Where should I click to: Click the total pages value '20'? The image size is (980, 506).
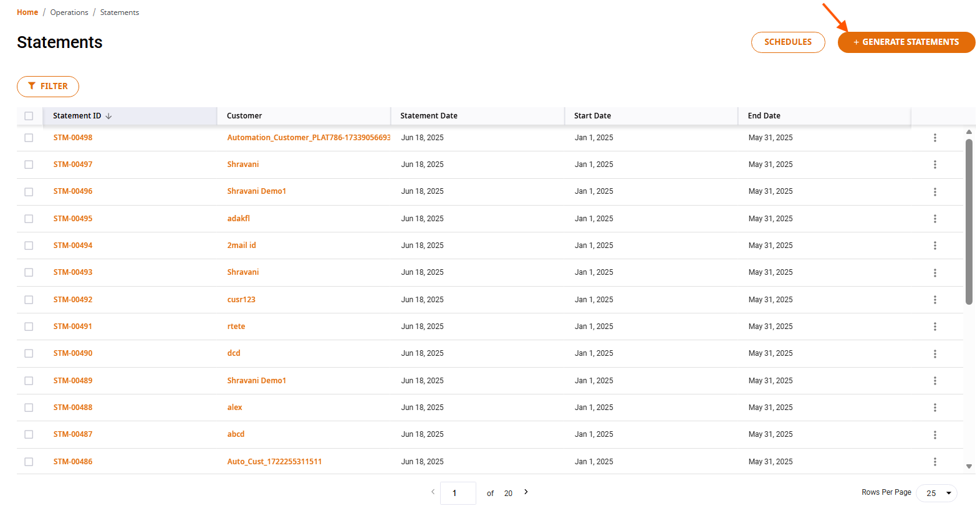508,494
